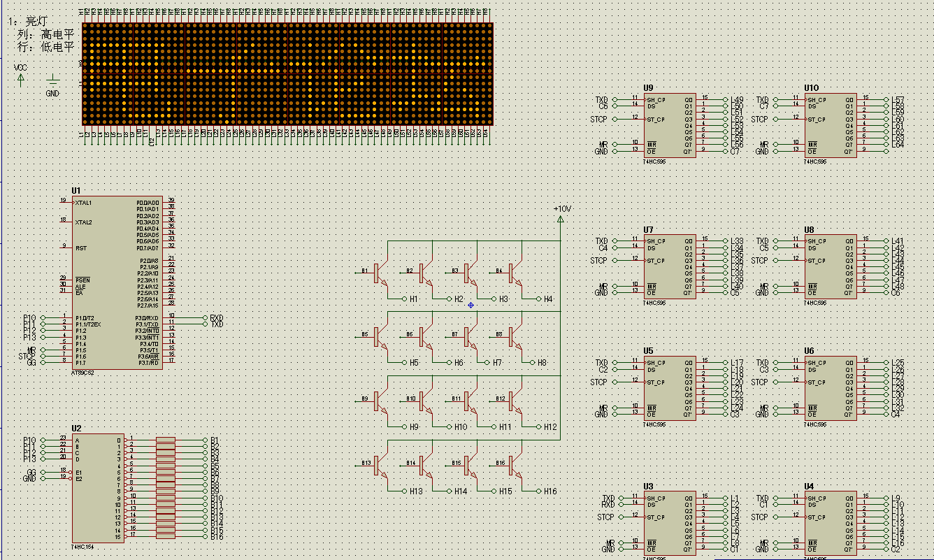Click the RST pin label on U1

[81, 248]
